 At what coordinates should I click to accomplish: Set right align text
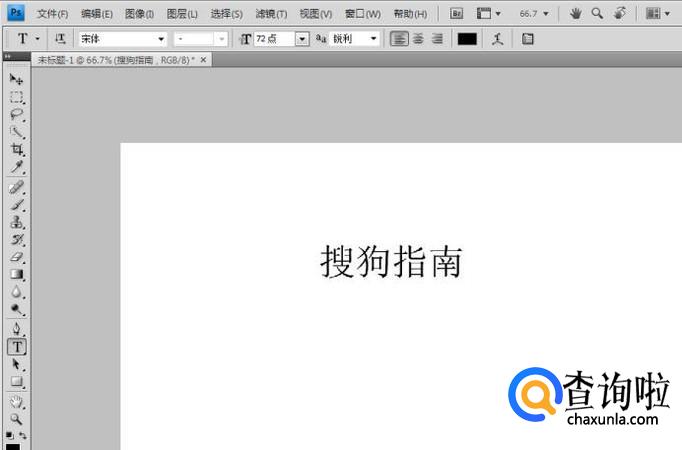[x=437, y=39]
